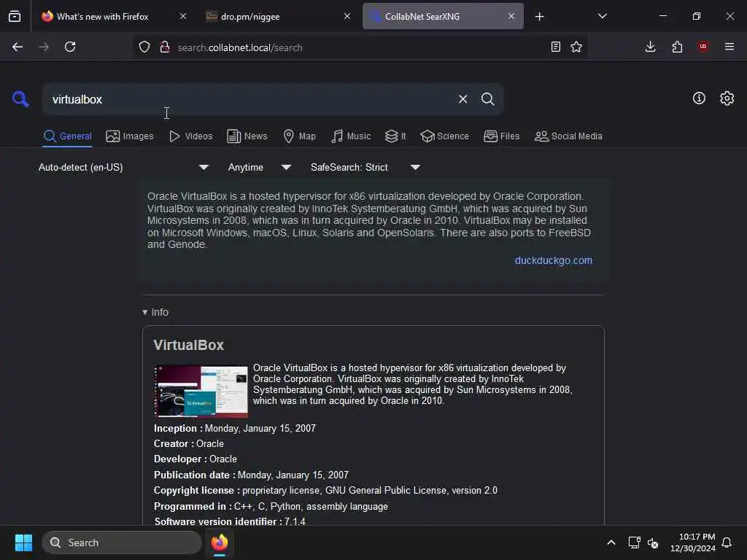Switch to Map search category
Screen dimensions: 747x560
299,136
